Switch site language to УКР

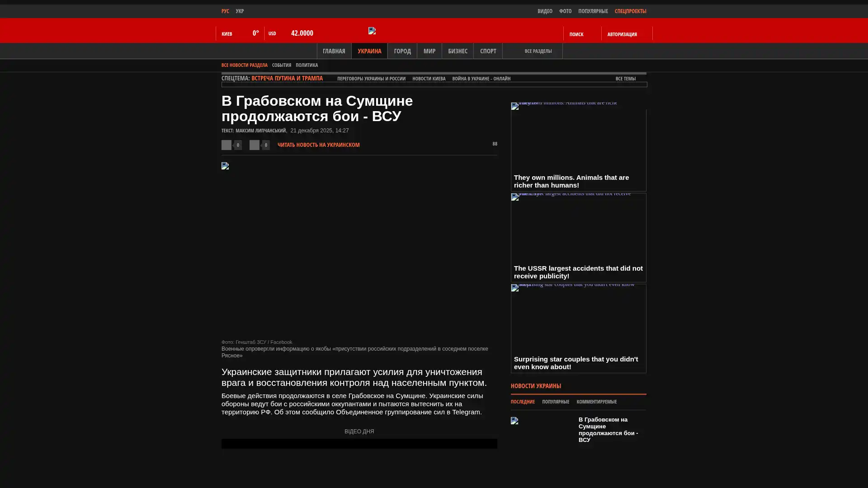[240, 11]
